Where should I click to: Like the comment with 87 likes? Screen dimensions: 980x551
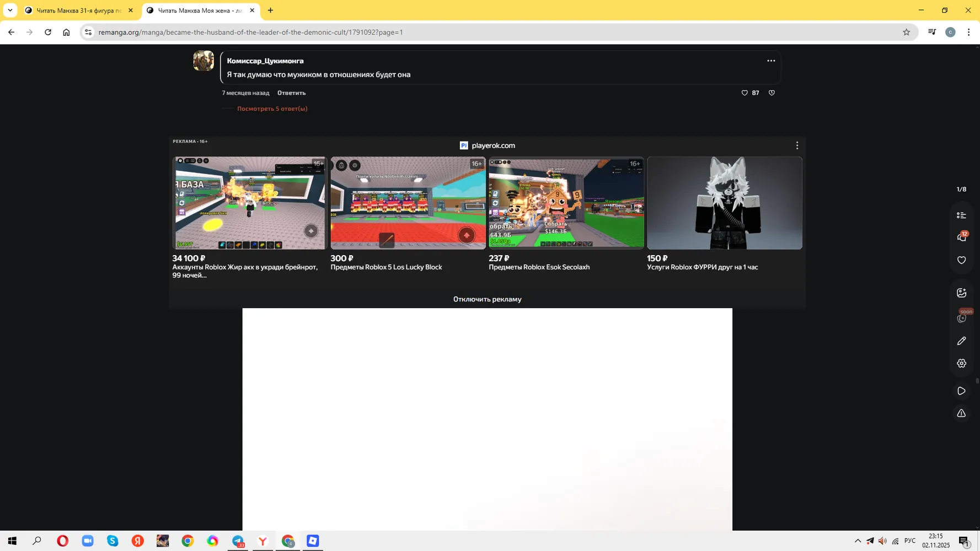[745, 93]
